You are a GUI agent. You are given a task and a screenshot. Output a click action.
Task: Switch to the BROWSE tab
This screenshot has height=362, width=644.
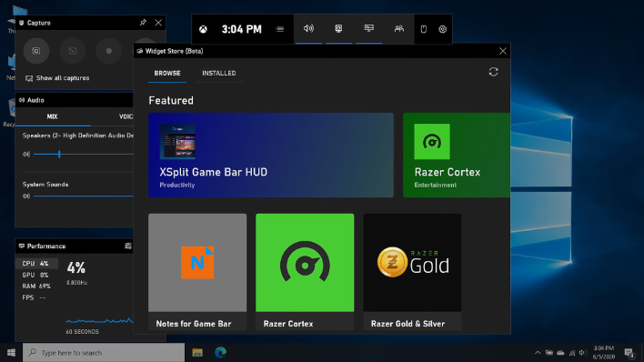point(167,73)
